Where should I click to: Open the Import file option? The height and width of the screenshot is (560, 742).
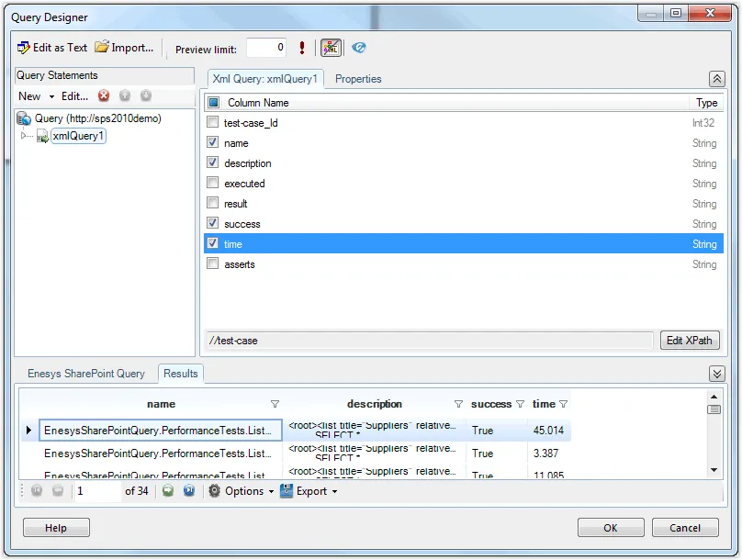[x=124, y=48]
